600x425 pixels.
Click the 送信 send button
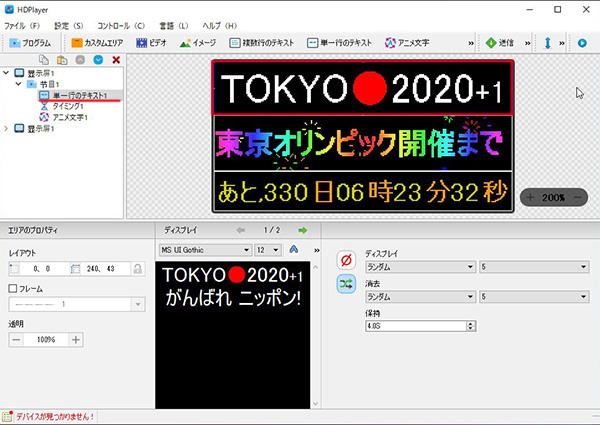[x=499, y=43]
